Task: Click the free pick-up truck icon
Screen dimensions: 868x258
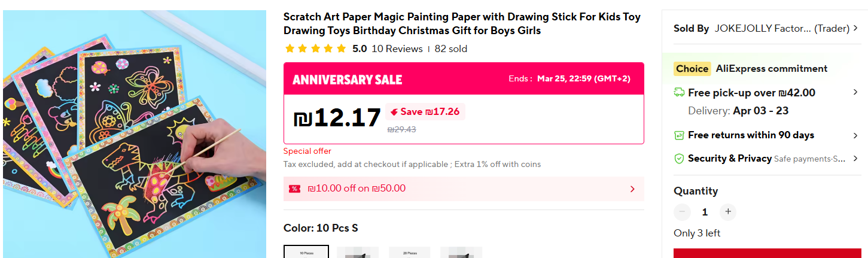Action: [x=679, y=93]
